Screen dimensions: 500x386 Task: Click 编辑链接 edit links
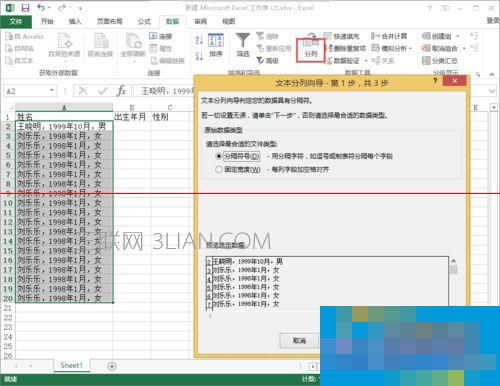[x=167, y=61]
